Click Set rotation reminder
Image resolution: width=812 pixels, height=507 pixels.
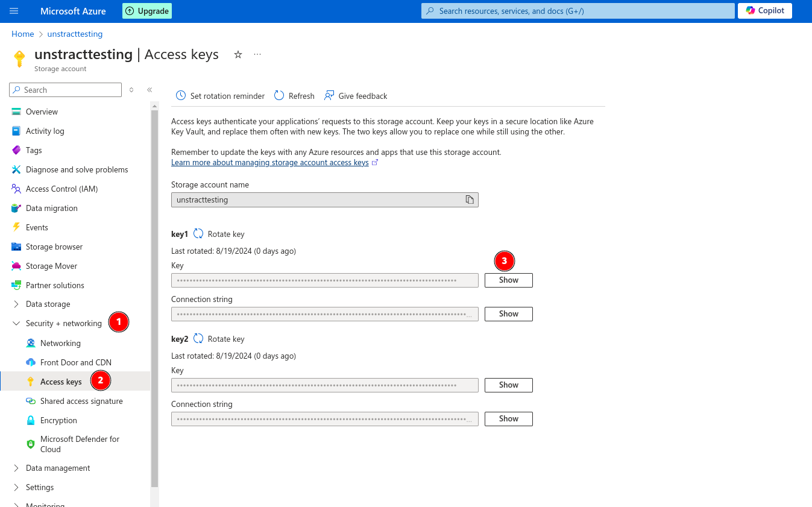(x=220, y=96)
